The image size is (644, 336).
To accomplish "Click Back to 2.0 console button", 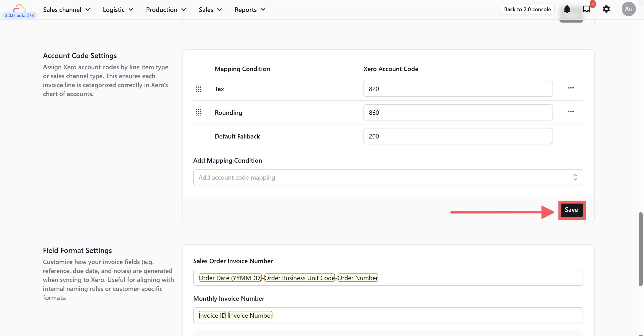I will click(x=527, y=9).
